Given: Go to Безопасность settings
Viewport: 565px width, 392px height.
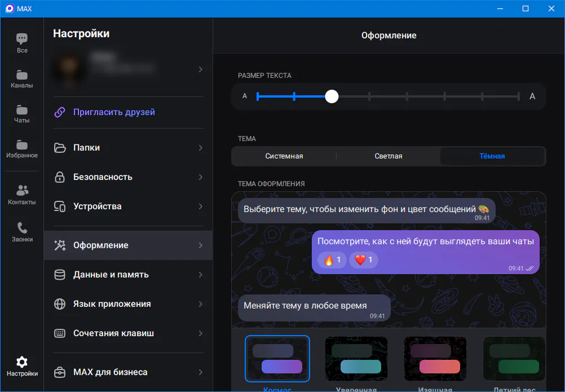Looking at the screenshot, I should tap(128, 177).
